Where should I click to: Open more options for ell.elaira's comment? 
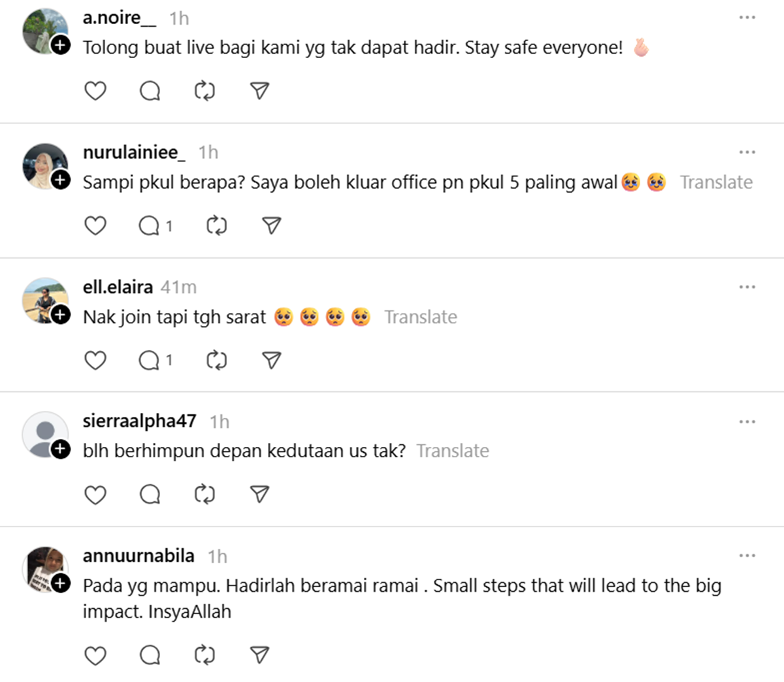747,287
